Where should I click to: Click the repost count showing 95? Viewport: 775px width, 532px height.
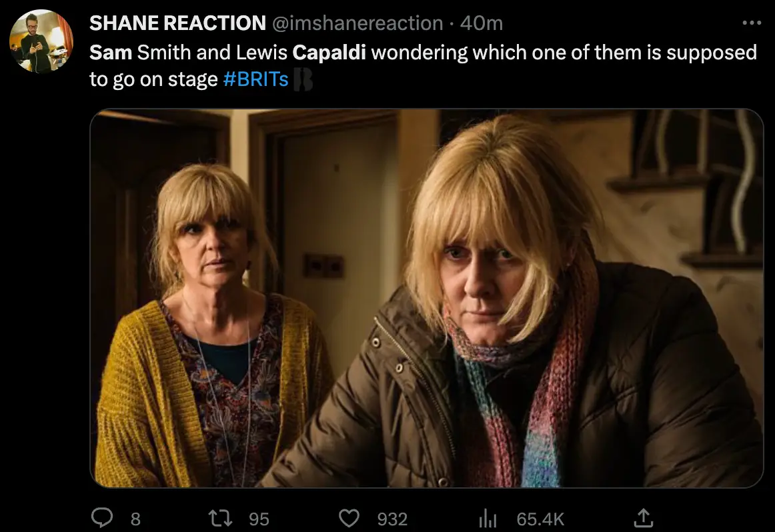click(x=259, y=518)
